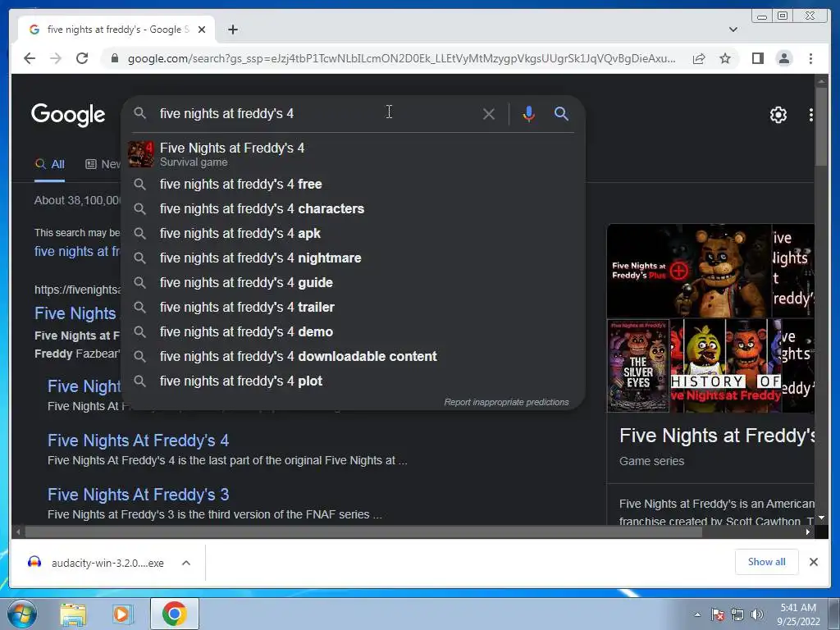Image resolution: width=840 pixels, height=630 pixels.
Task: Open the Chrome side panel icon
Action: [757, 58]
